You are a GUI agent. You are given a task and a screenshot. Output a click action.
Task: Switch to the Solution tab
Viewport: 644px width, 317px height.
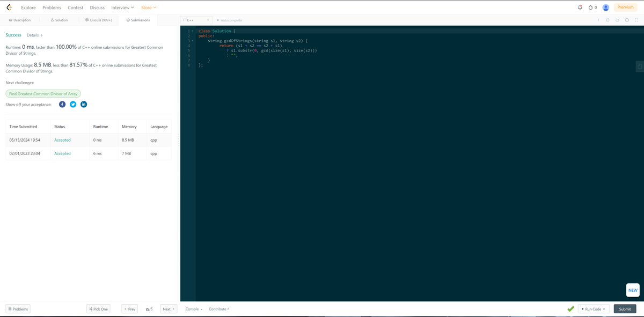point(59,20)
